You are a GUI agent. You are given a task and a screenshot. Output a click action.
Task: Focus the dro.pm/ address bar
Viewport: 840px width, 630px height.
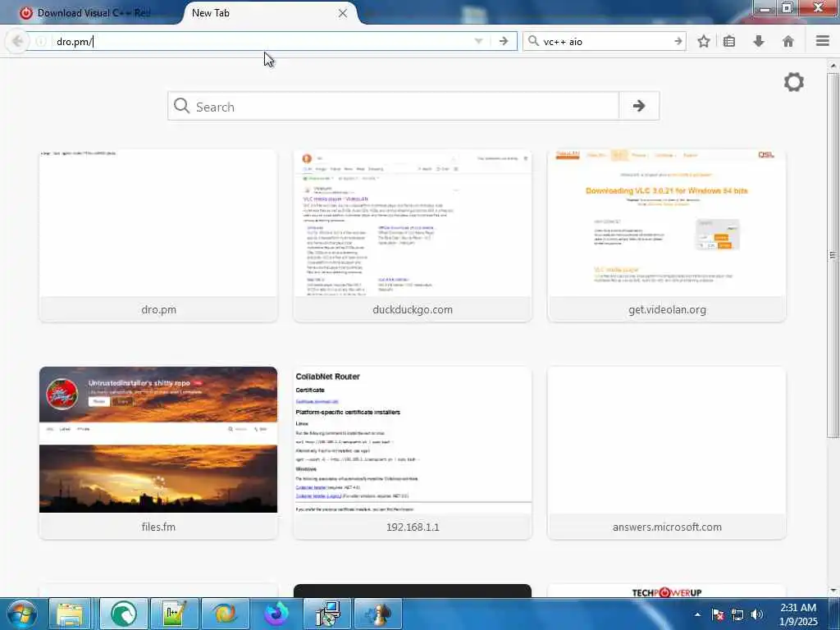coord(262,41)
